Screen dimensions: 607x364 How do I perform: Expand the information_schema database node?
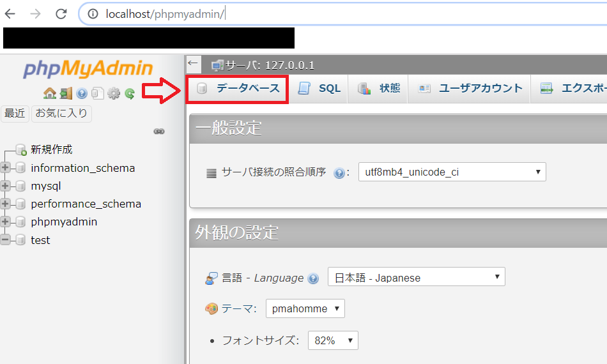coord(5,167)
